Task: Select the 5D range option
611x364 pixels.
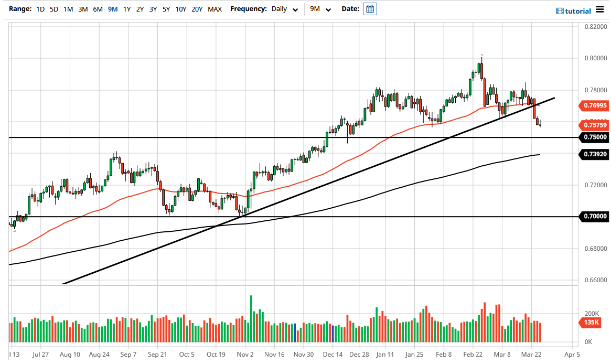Action: point(53,9)
